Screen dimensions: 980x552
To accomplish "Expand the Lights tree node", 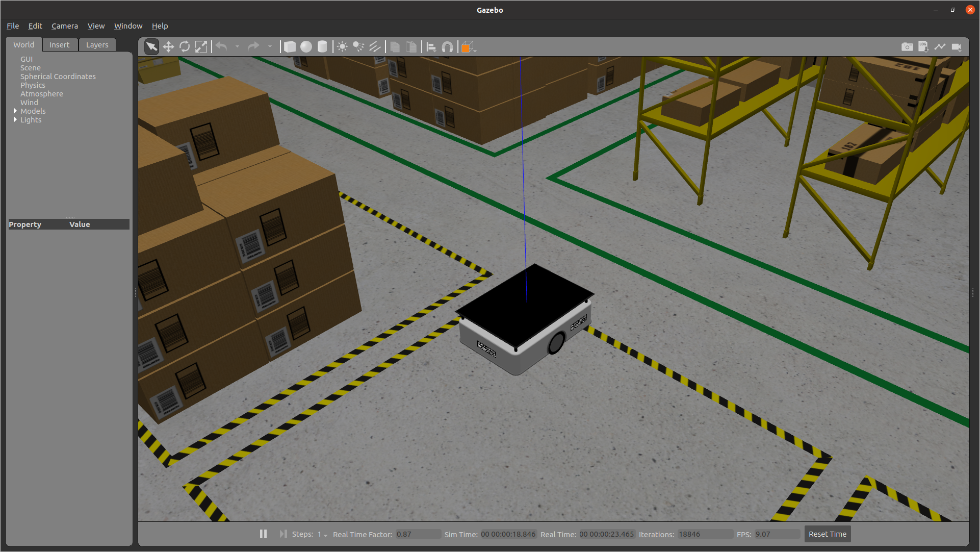I will click(15, 120).
